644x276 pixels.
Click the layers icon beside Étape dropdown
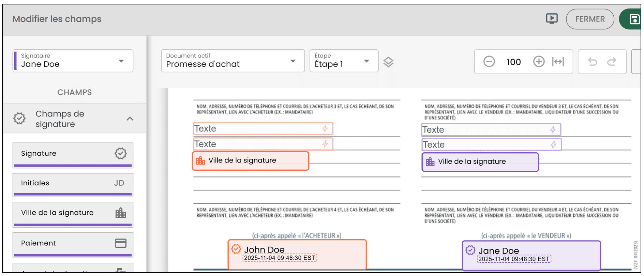pyautogui.click(x=388, y=62)
